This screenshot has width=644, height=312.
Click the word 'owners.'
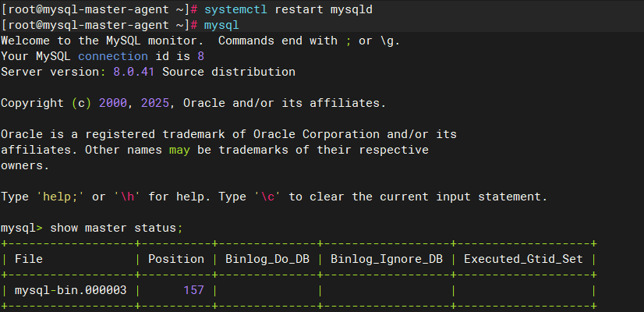pos(25,165)
